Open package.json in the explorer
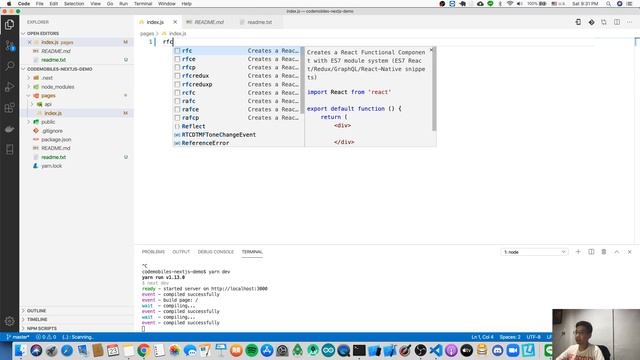The width and height of the screenshot is (640, 360). (x=76, y=139)
